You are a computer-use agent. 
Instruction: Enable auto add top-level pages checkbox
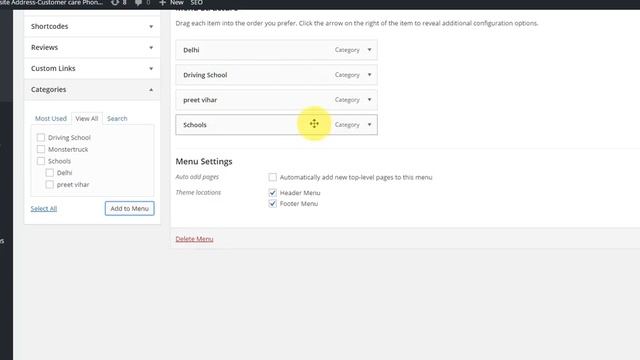click(273, 177)
